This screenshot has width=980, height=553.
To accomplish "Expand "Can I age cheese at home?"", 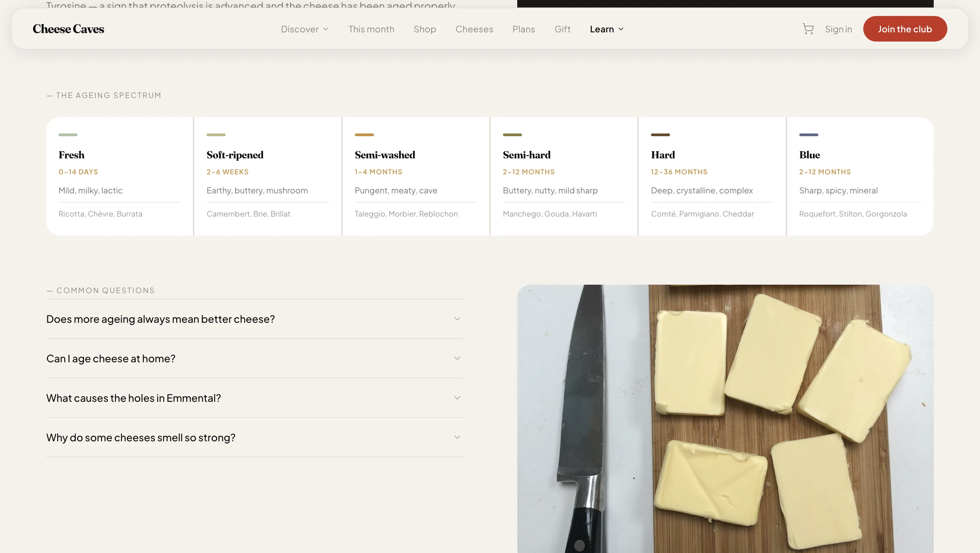I will click(254, 358).
